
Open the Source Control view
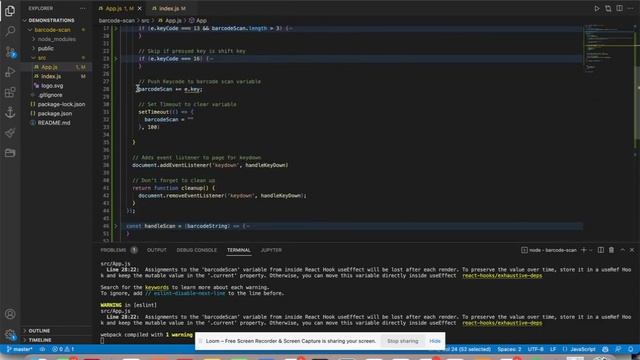click(x=10, y=51)
